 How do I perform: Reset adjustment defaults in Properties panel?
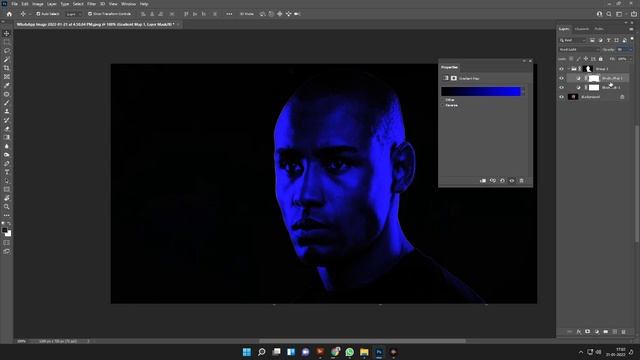(x=502, y=180)
